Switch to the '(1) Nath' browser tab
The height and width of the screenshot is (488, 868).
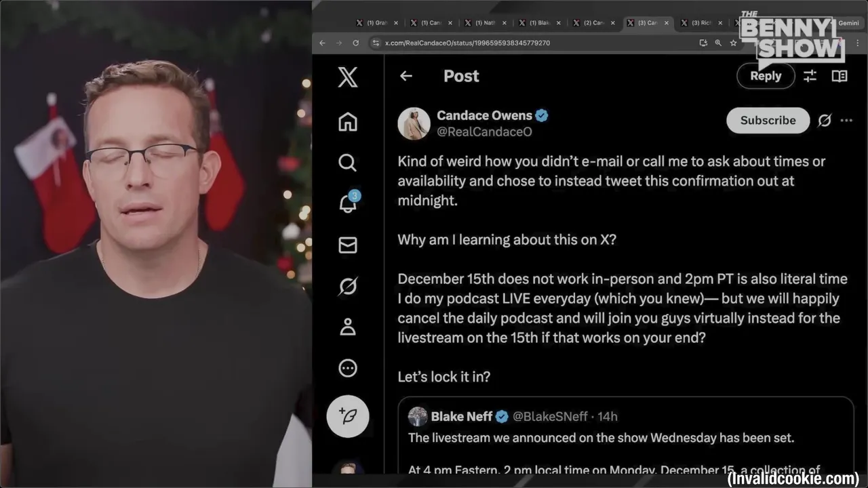click(x=486, y=22)
